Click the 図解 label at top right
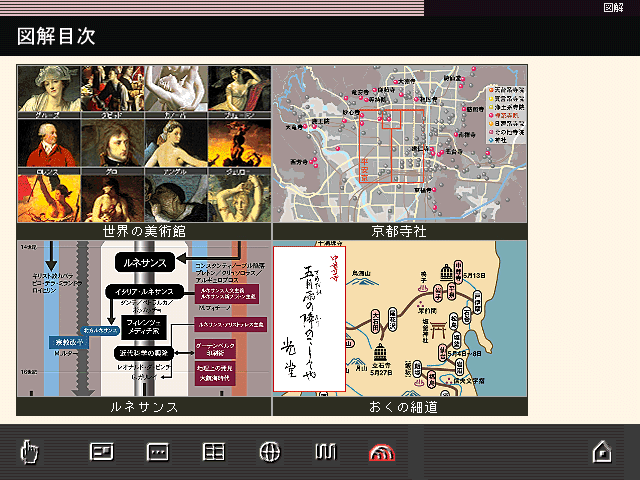The width and height of the screenshot is (640, 480). tap(613, 7)
